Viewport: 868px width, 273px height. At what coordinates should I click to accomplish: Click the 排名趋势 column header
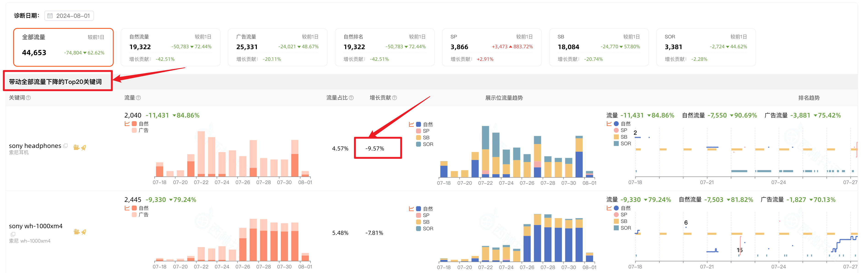(809, 98)
